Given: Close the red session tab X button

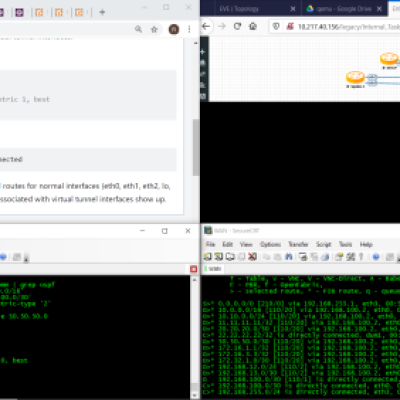Looking at the screenshot, I should point(193,269).
